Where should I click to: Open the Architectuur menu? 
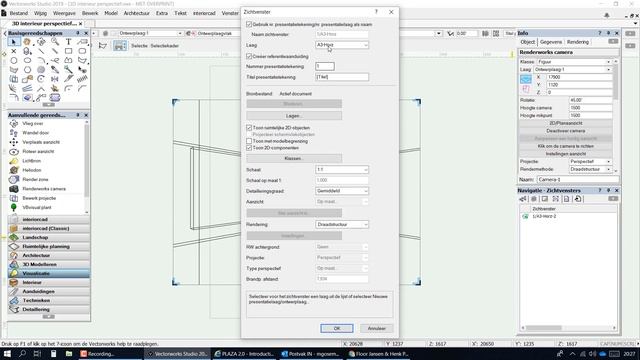pos(136,13)
